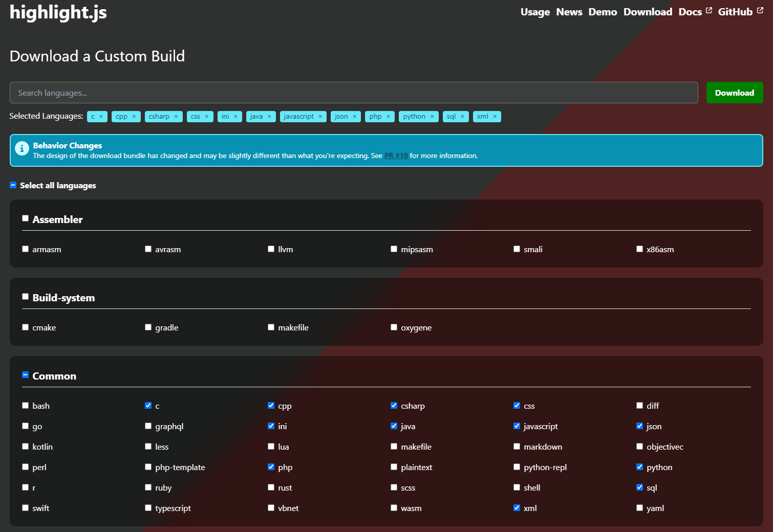
Task: Check the x86asm checkbox
Action: [639, 249]
